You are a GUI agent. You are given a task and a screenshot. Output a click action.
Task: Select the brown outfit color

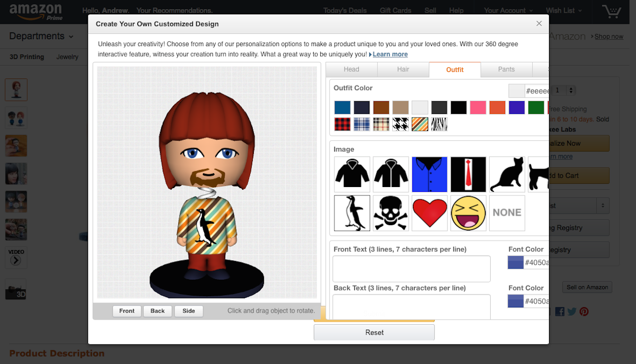pos(381,108)
